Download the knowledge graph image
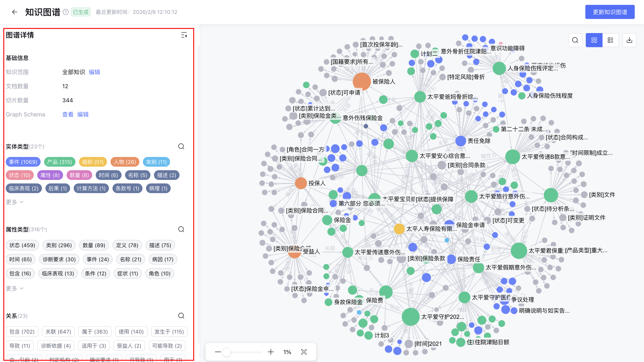The height and width of the screenshot is (362, 644). point(629,40)
